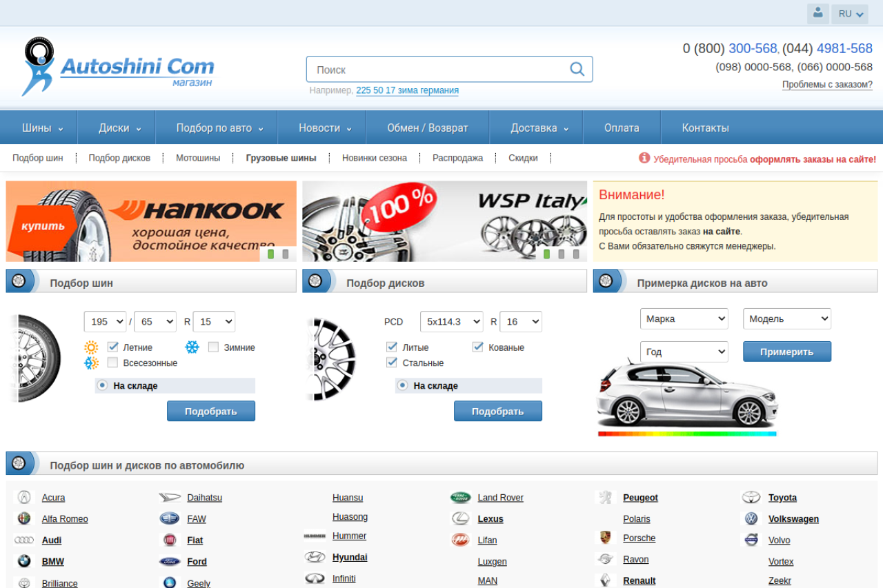Click the Autoshini Com logo
Viewport: 883px width, 588px height.
click(117, 67)
